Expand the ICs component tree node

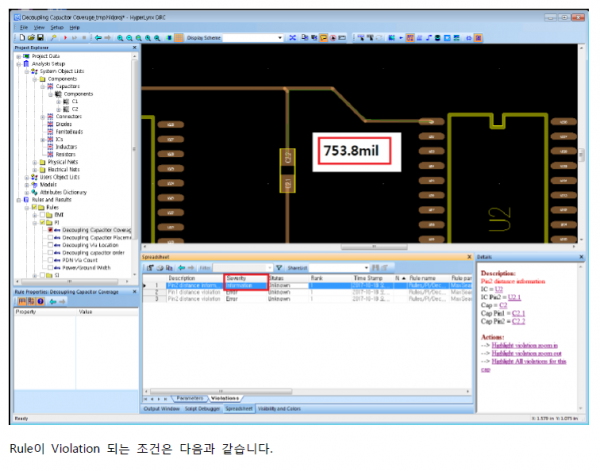43,139
